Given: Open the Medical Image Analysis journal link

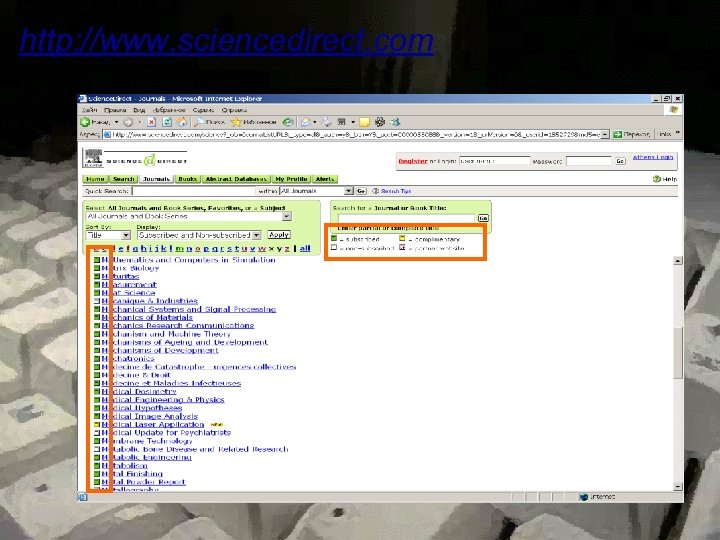Looking at the screenshot, I should click(150, 416).
